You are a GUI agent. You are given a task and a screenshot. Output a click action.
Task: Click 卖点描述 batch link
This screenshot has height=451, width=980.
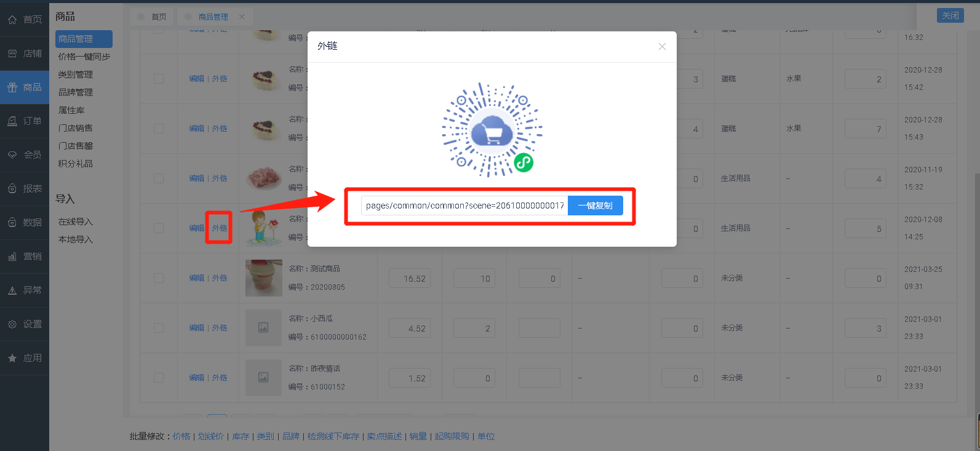(x=384, y=436)
